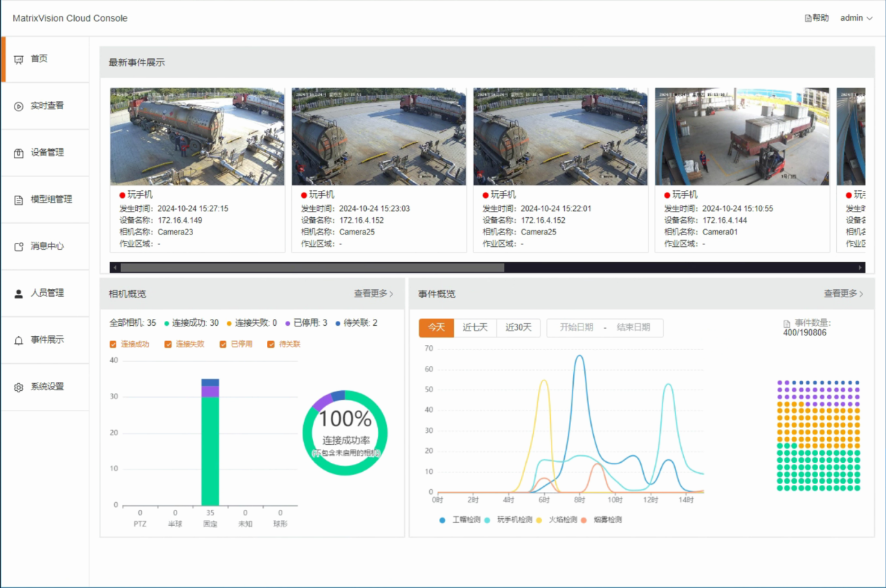Image resolution: width=886 pixels, height=588 pixels.
Task: Click the 系统设置 gear icon
Action: coord(19,387)
